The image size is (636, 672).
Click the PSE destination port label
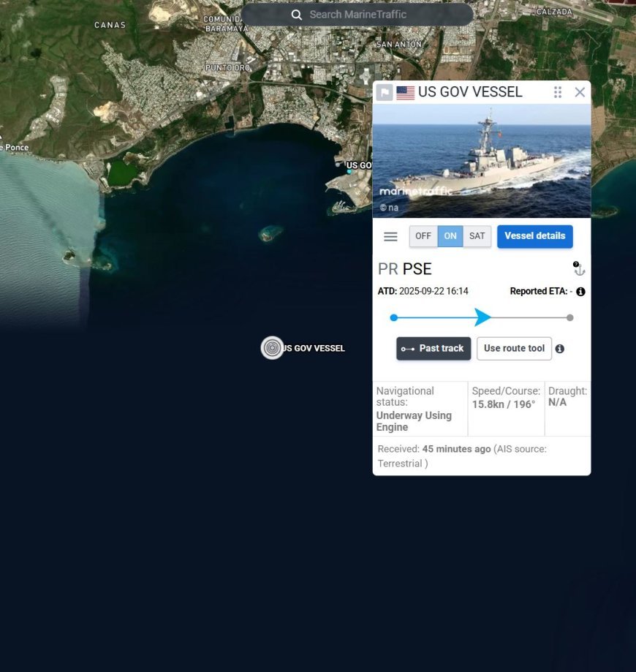tap(417, 268)
